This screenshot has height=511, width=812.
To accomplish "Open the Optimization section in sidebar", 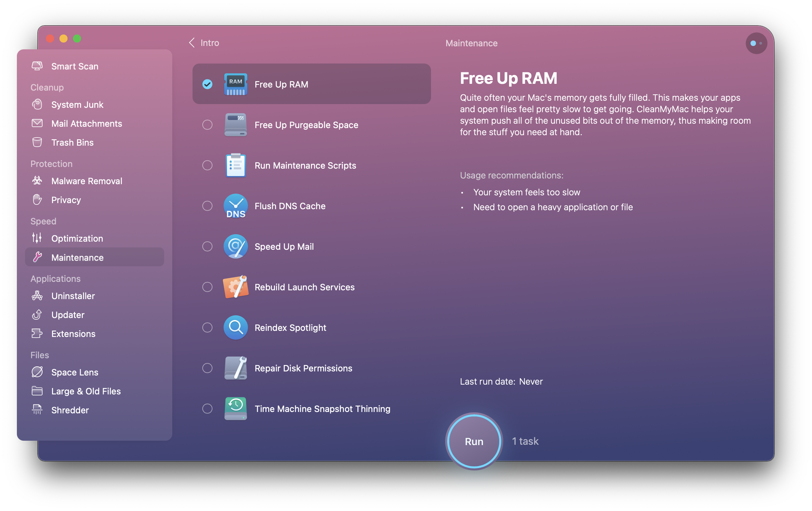I will tap(77, 238).
